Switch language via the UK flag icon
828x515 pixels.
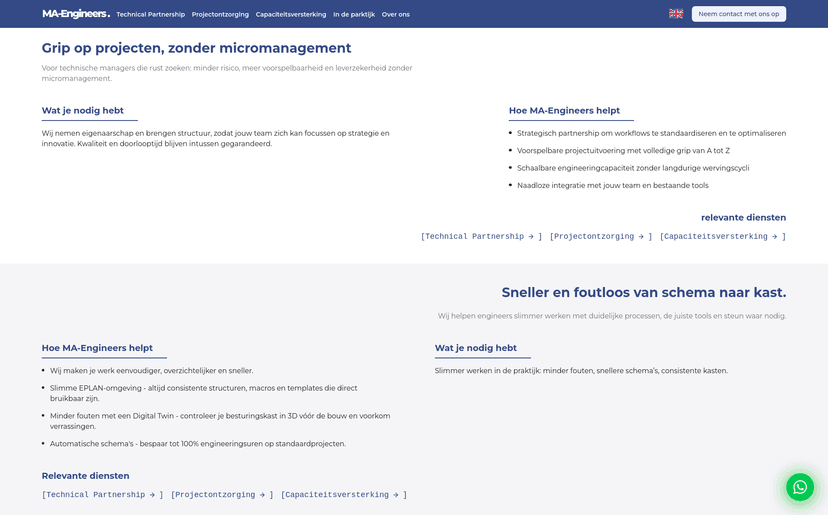[676, 14]
